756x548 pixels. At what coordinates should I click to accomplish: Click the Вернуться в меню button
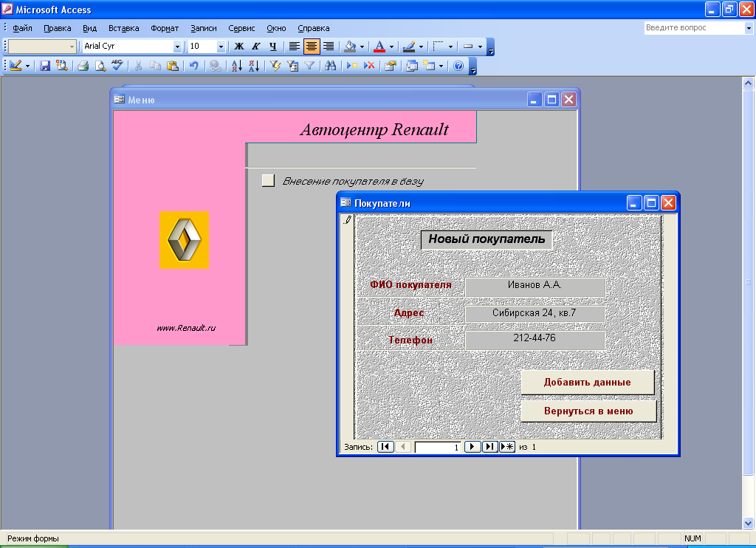pyautogui.click(x=588, y=411)
